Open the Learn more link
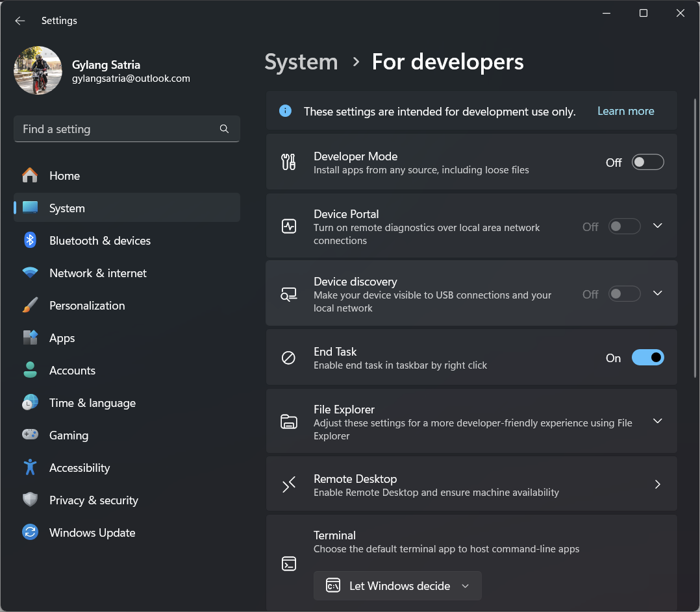The image size is (700, 612). 625,111
